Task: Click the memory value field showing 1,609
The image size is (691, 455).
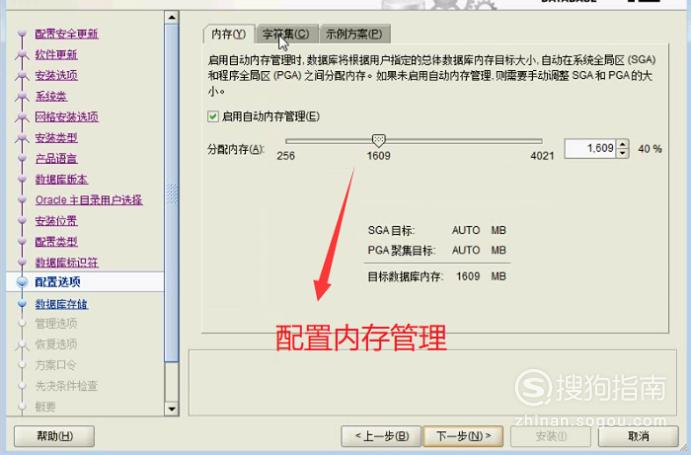Action: pos(590,149)
